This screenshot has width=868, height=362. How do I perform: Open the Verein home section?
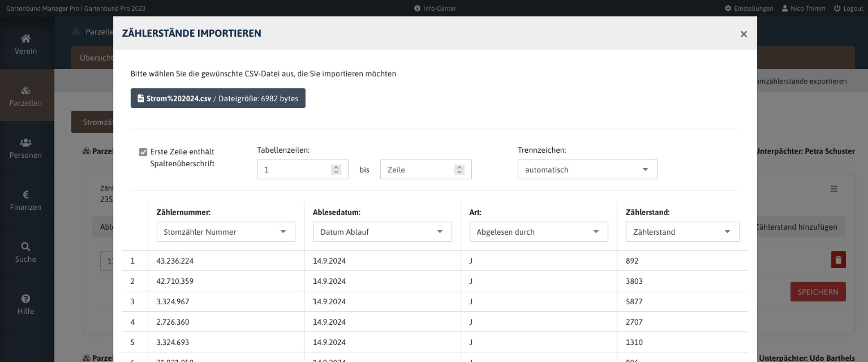26,44
